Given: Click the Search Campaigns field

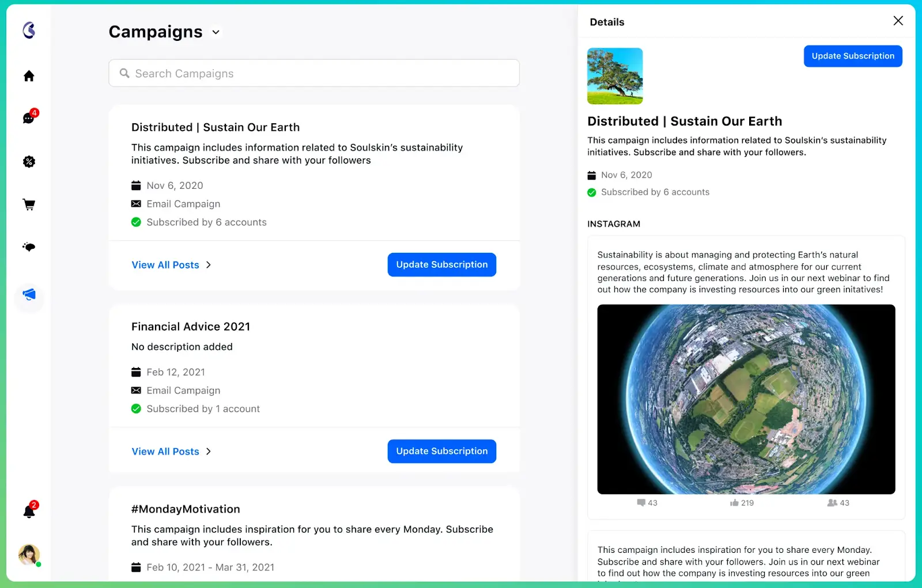Looking at the screenshot, I should pyautogui.click(x=313, y=73).
